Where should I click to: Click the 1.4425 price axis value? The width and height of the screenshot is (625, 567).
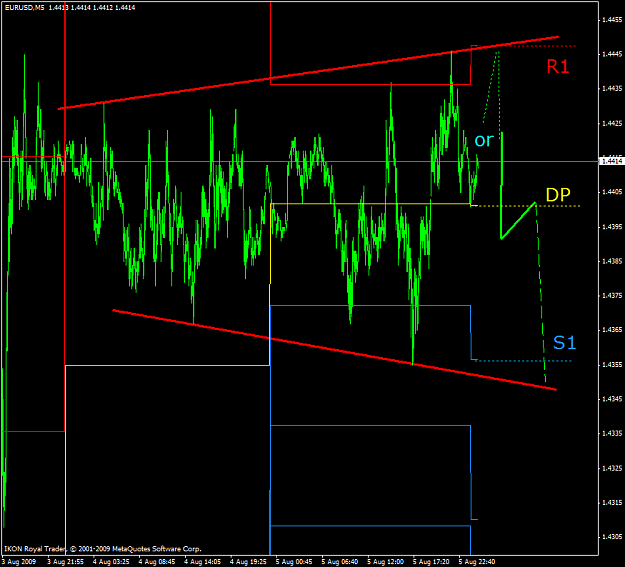pos(612,123)
